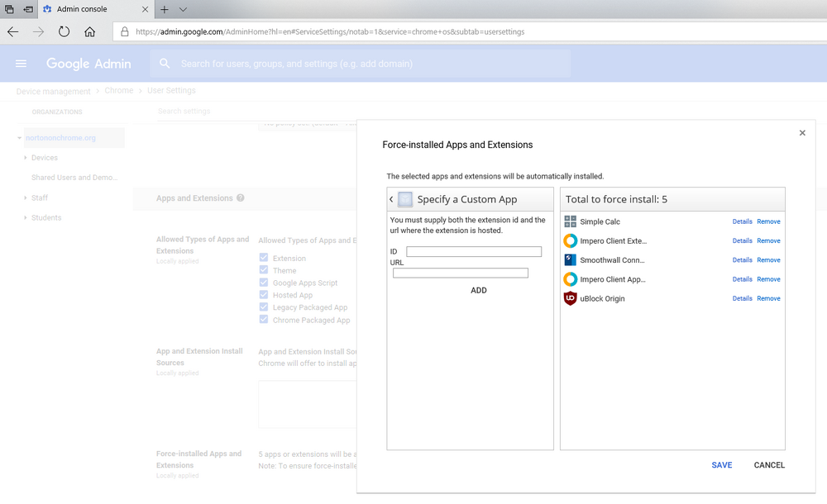
Task: Toggle the Chrome Packaged App checkbox
Action: tap(264, 320)
